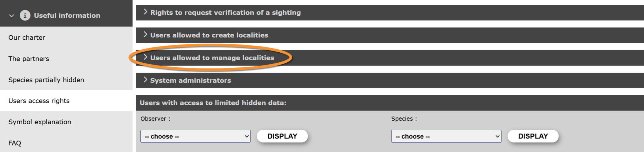Expand the System administrators section
Image resolution: width=644 pixels, height=152 pixels.
190,81
